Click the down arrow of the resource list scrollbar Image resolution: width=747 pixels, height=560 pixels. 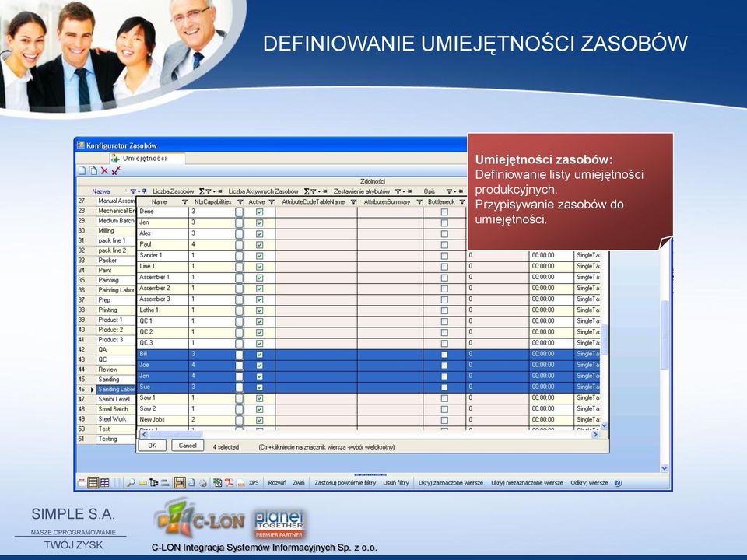tap(605, 425)
